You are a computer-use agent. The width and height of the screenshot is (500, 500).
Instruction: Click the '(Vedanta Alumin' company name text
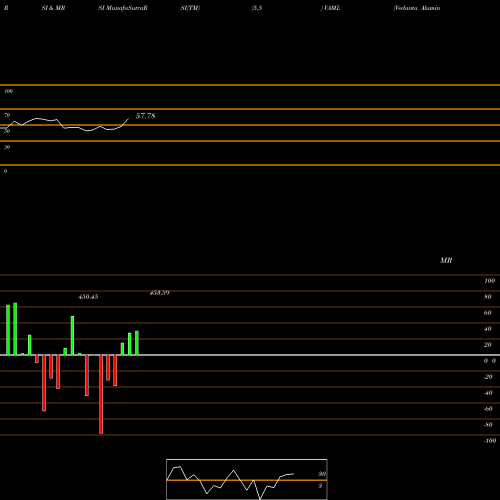tap(417, 8)
